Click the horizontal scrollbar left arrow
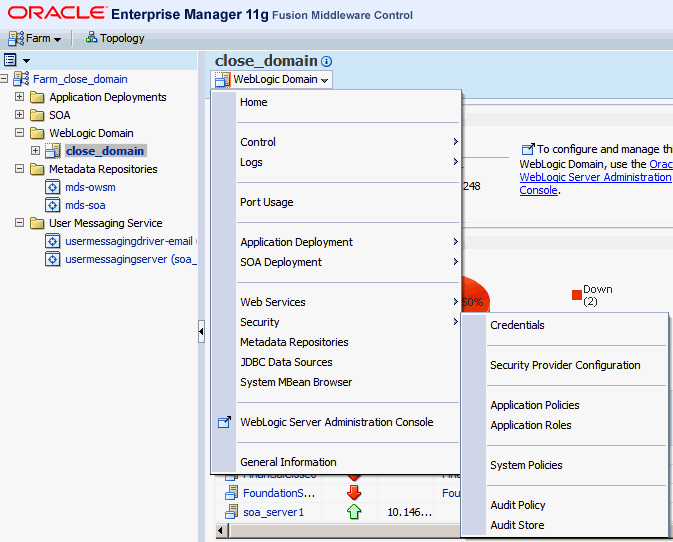This screenshot has height=542, width=673. click(x=221, y=530)
